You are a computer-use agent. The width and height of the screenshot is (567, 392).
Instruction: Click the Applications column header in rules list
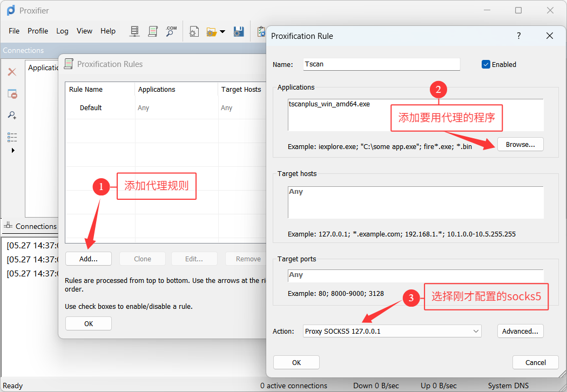pos(176,89)
